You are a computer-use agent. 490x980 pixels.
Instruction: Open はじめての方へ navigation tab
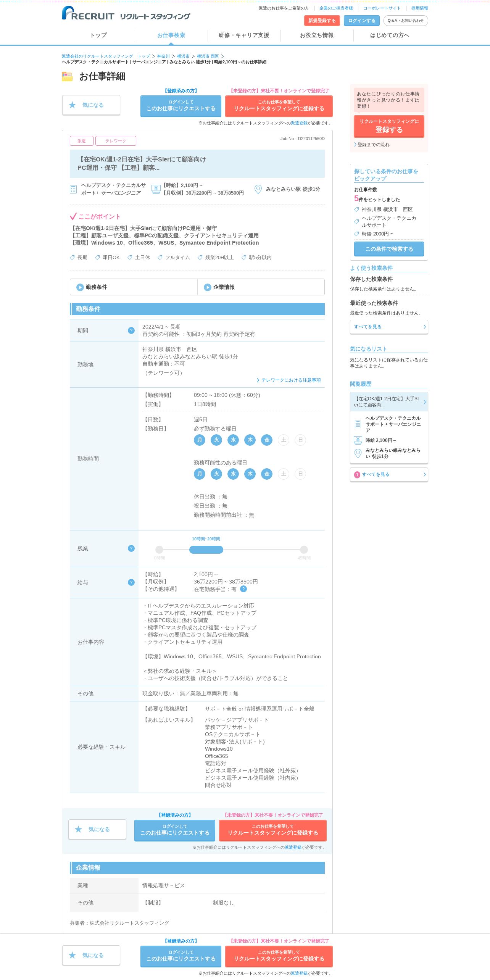point(390,35)
